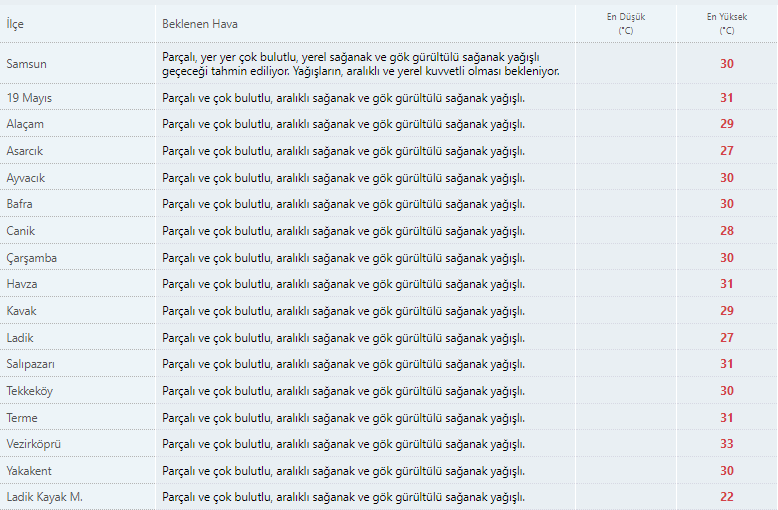Select the Vezirköprü district name

[x=33, y=444]
